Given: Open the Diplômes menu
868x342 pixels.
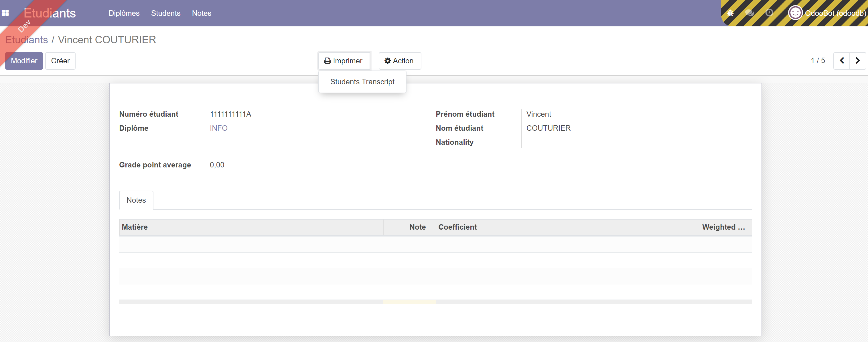Looking at the screenshot, I should [x=124, y=13].
